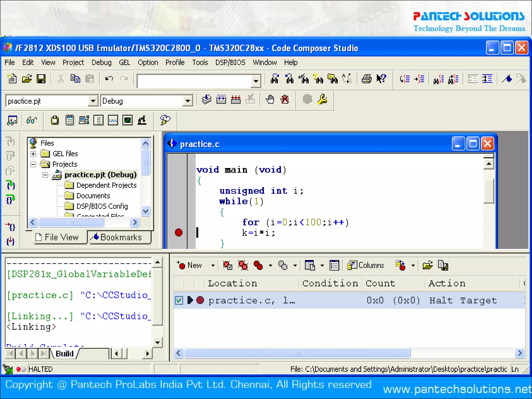The image size is (532, 399).
Task: Click the Open folder toolbar icon
Action: [x=26, y=79]
